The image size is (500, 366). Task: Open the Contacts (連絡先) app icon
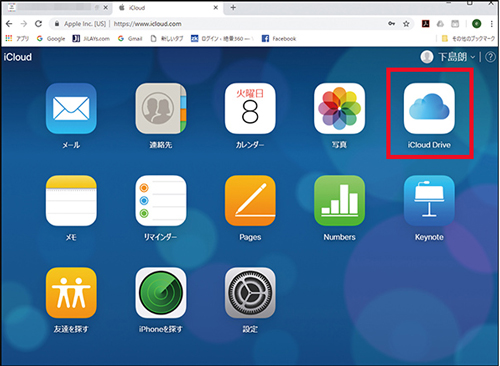[x=161, y=108]
